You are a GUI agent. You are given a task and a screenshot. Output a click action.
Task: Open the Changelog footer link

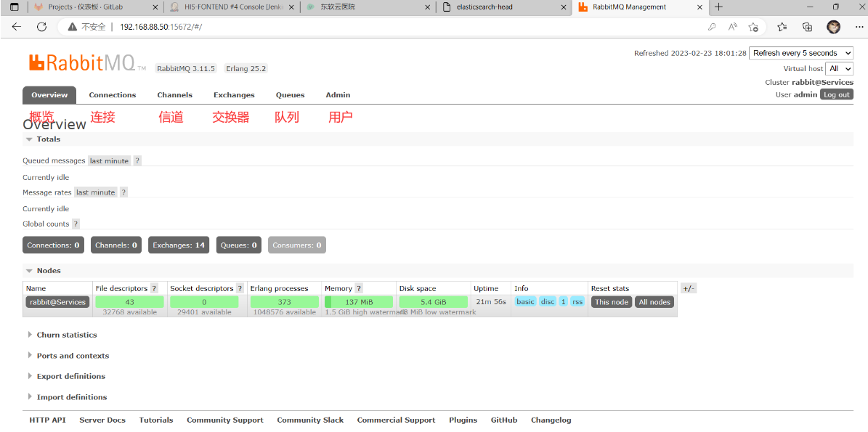(551, 420)
